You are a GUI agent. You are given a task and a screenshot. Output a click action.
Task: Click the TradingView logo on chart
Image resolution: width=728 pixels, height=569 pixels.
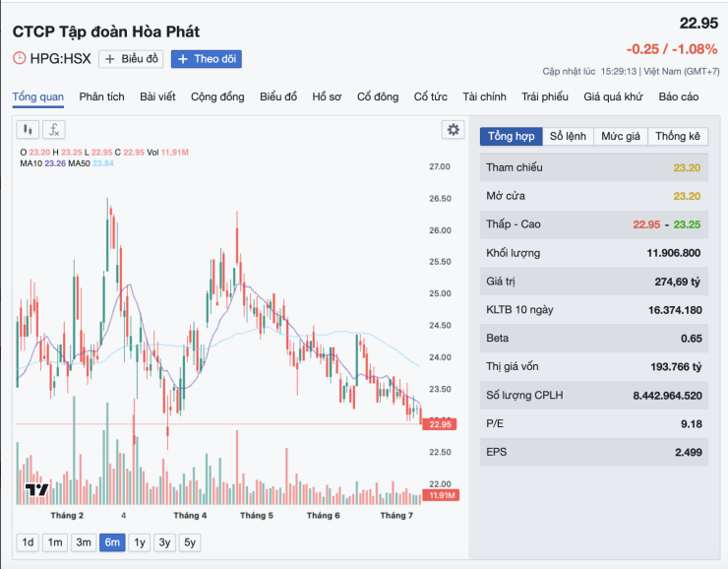(36, 489)
